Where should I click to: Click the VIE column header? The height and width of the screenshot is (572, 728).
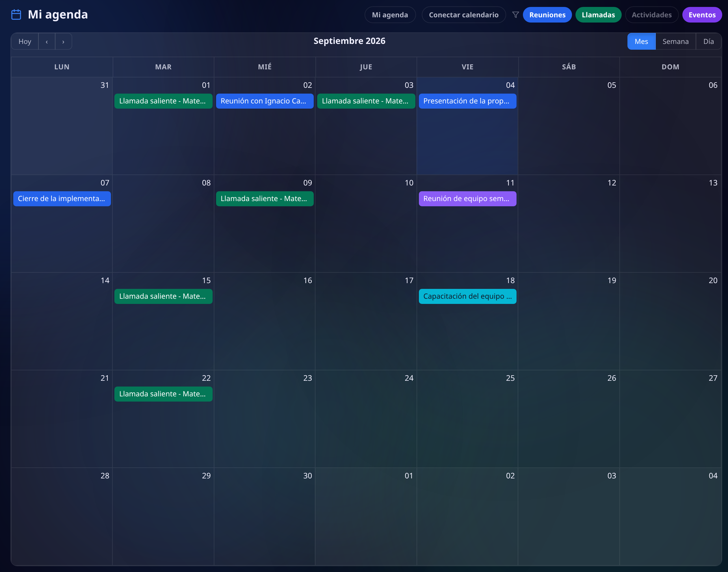pos(467,67)
